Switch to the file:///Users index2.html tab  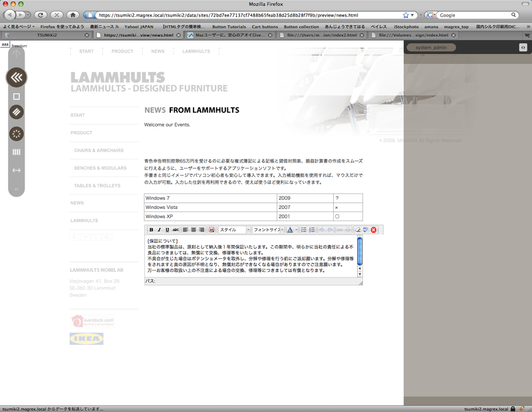click(x=322, y=35)
